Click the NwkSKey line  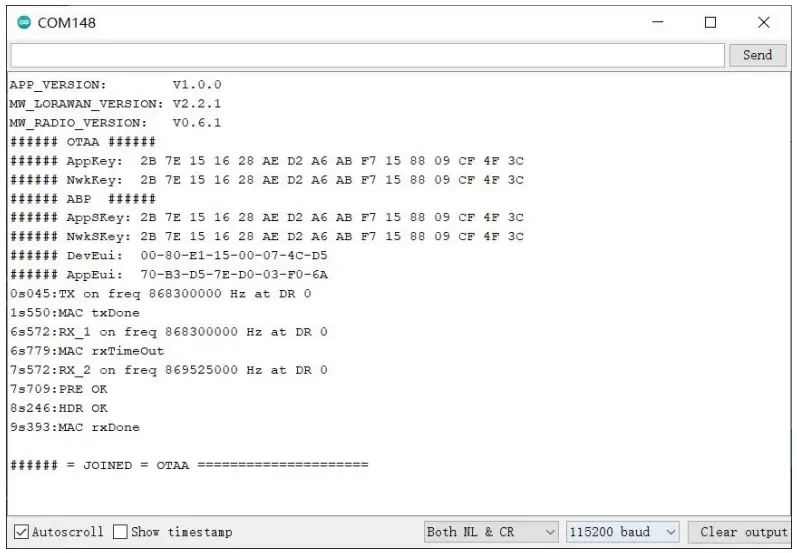click(x=267, y=236)
